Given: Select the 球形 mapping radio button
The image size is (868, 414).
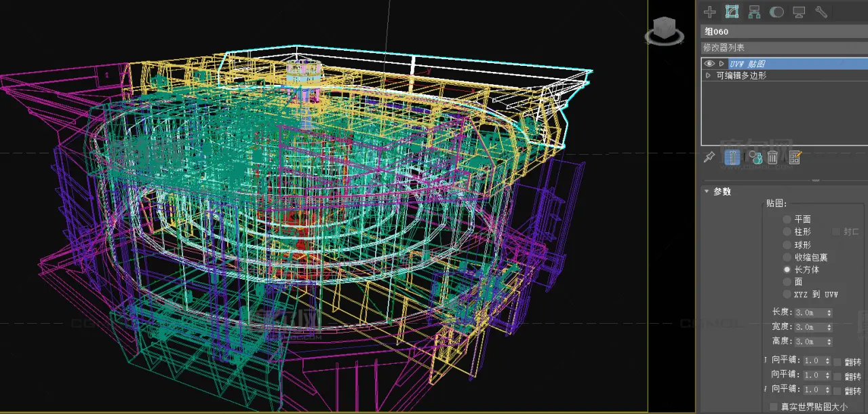Looking at the screenshot, I should click(787, 245).
